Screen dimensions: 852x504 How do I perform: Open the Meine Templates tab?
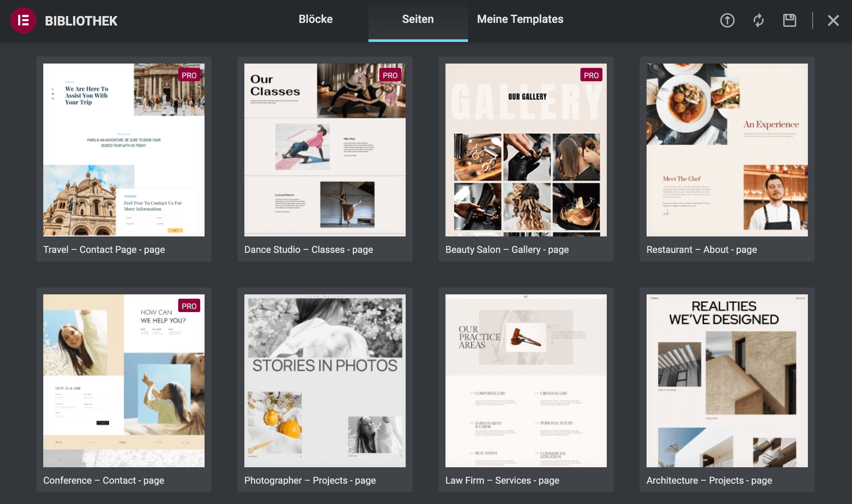coord(520,19)
